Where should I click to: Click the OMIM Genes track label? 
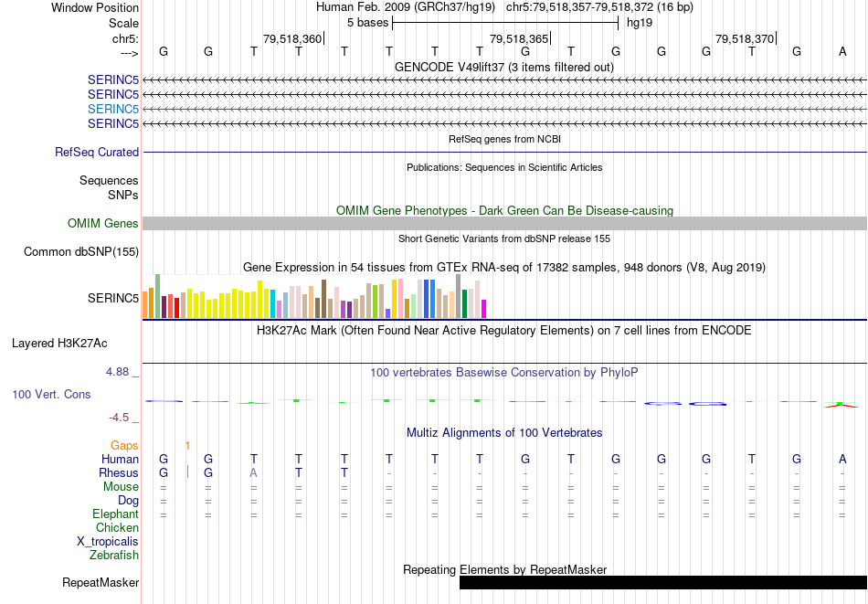point(103,224)
